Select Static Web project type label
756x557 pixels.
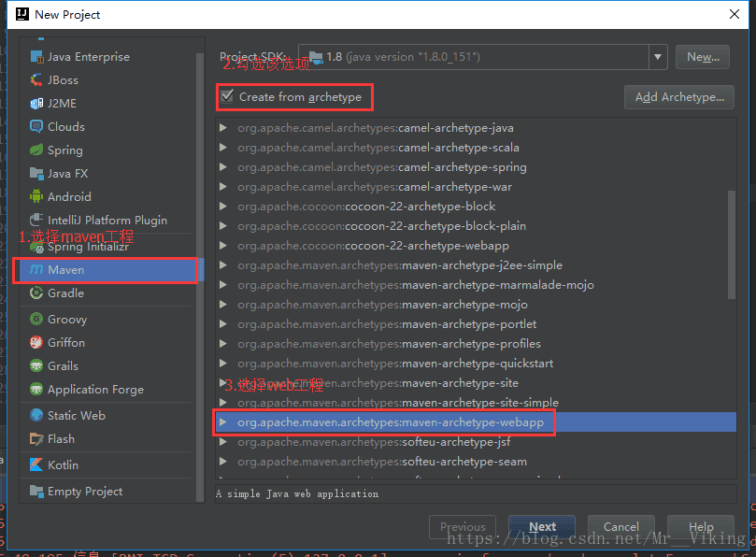tap(77, 415)
